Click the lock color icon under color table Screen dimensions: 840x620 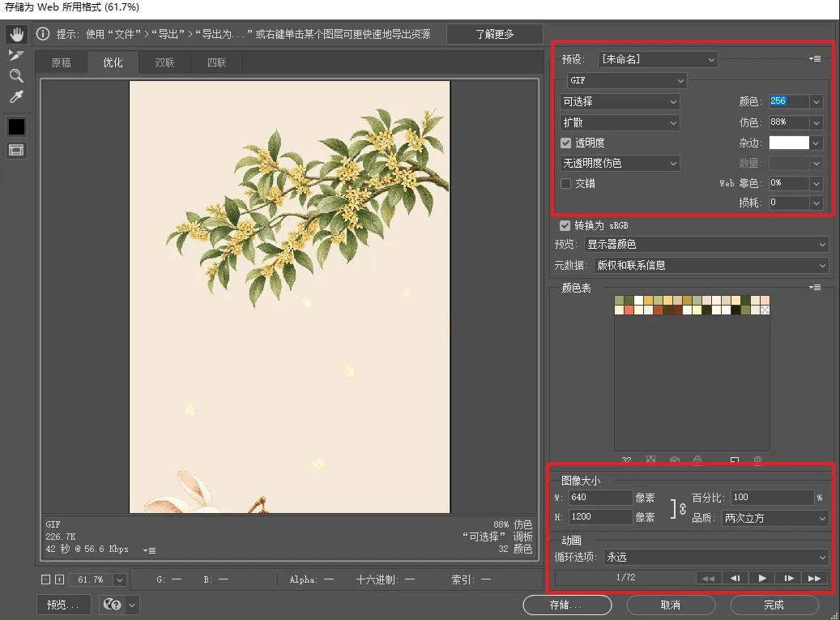pos(697,460)
